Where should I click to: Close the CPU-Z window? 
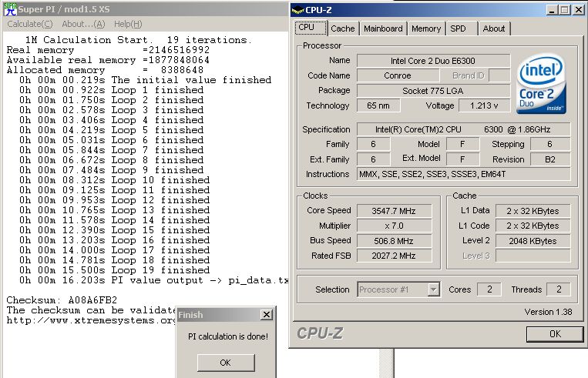579,10
